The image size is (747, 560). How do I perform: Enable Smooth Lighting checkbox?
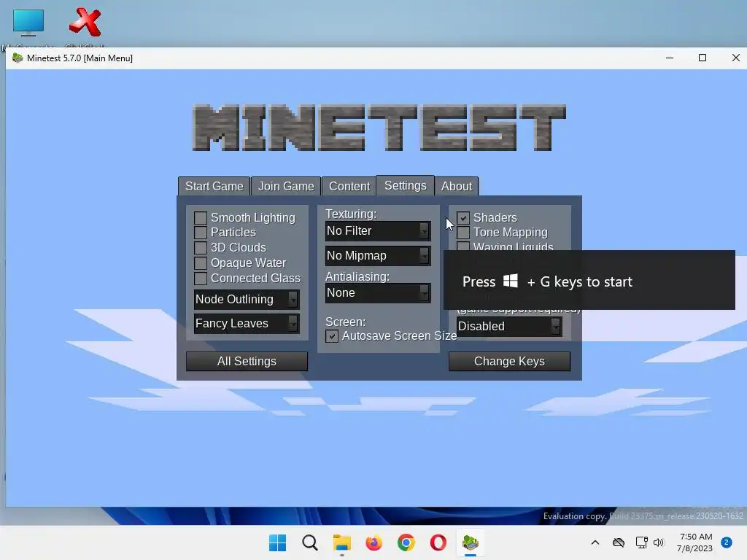pos(201,217)
